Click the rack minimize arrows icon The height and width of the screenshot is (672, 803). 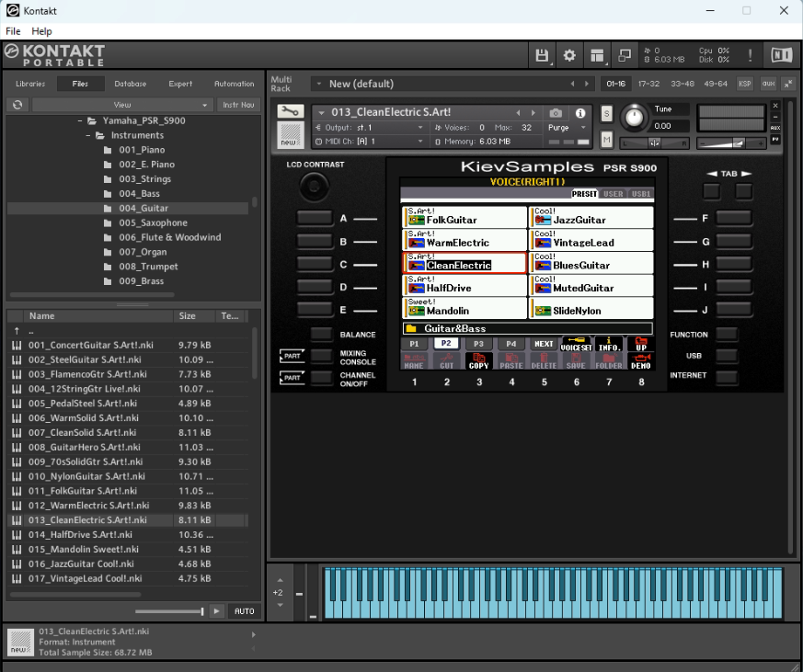[788, 84]
